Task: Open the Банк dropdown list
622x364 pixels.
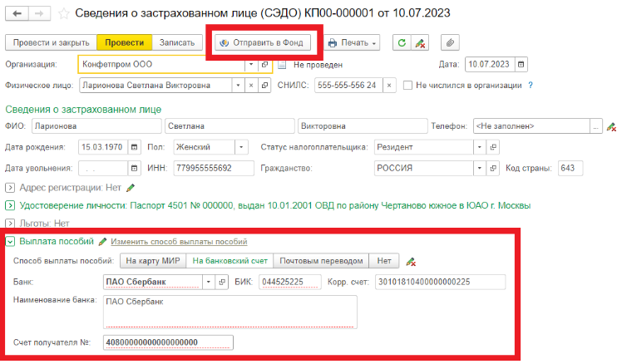Action: (208, 283)
